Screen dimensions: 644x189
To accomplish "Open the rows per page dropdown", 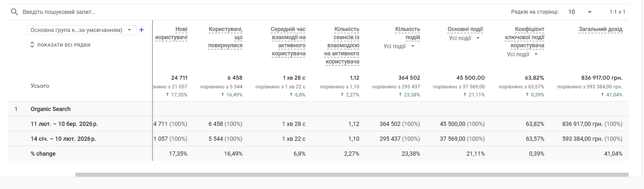I will (x=580, y=12).
